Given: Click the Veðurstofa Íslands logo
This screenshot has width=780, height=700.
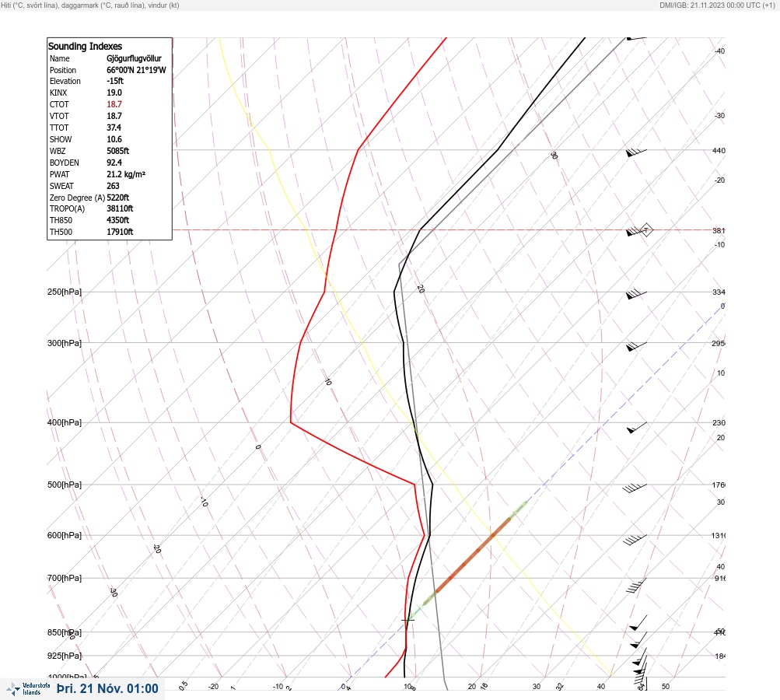Looking at the screenshot, I should tap(28, 689).
